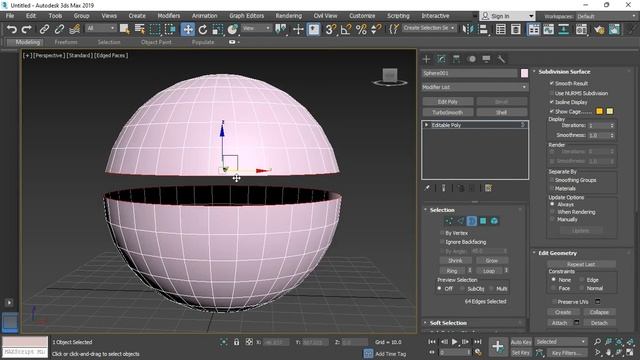Select the Select and Link tool
The image size is (640, 360).
point(44,29)
